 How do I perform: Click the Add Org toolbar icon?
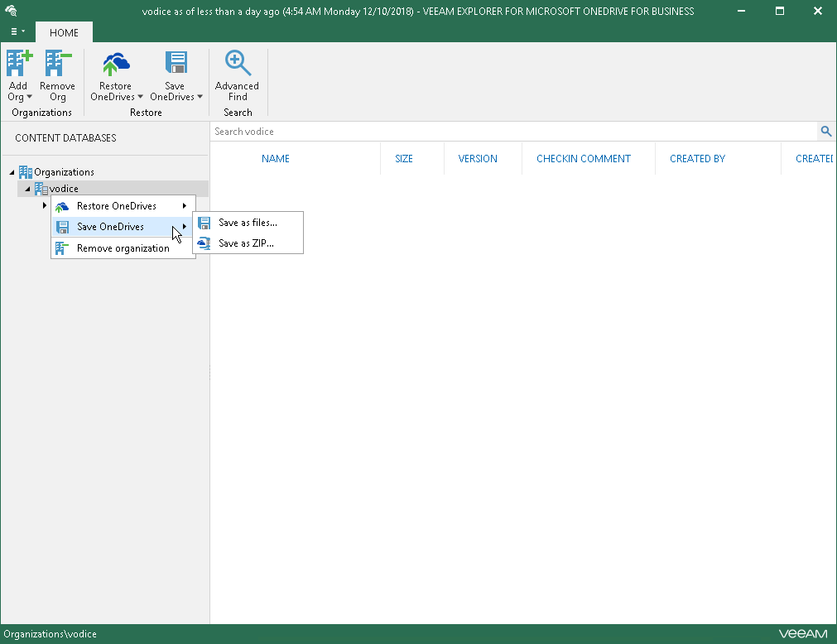pyautogui.click(x=19, y=63)
